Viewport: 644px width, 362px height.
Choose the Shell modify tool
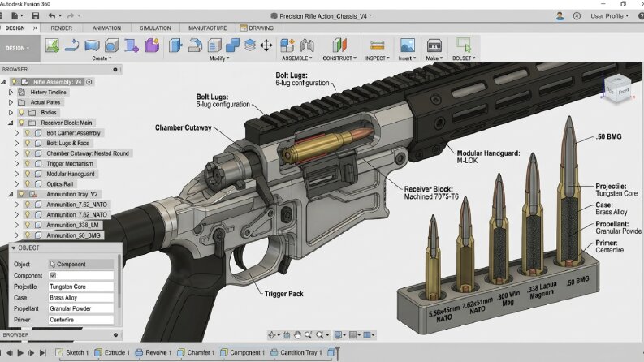click(214, 45)
